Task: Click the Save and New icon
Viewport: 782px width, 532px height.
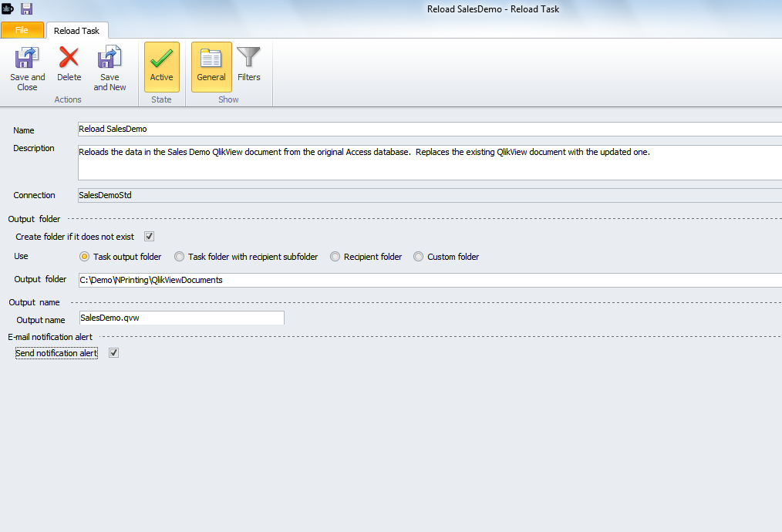Action: [x=110, y=69]
